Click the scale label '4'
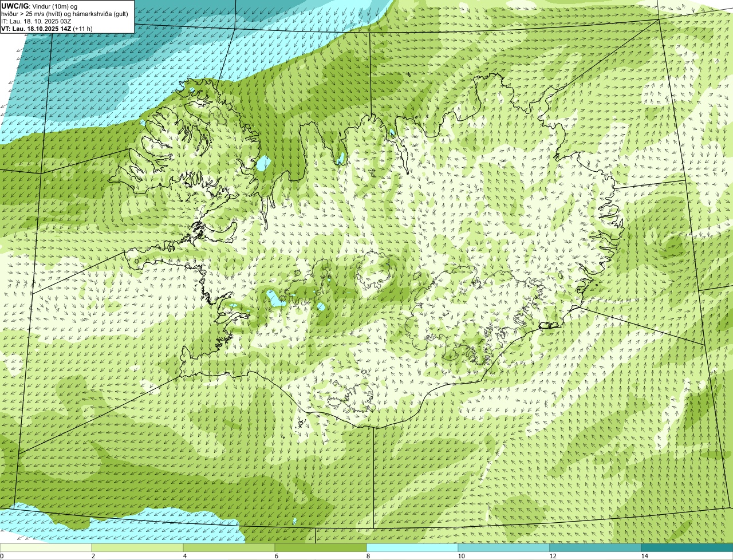This screenshot has height=560, width=733. point(185,556)
